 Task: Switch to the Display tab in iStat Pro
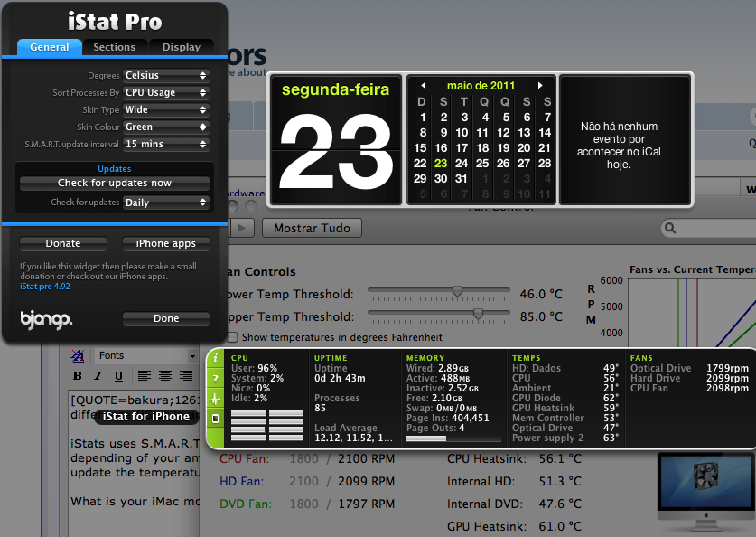pyautogui.click(x=182, y=47)
